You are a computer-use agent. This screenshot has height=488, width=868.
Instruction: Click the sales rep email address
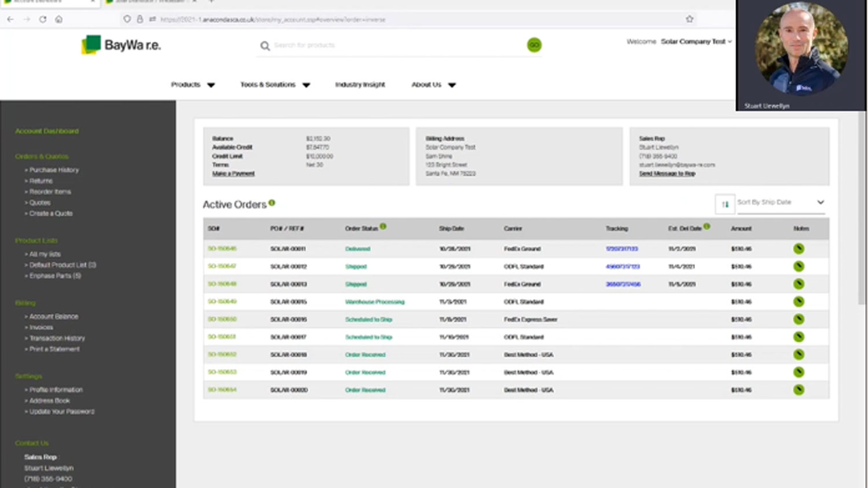coord(677,165)
